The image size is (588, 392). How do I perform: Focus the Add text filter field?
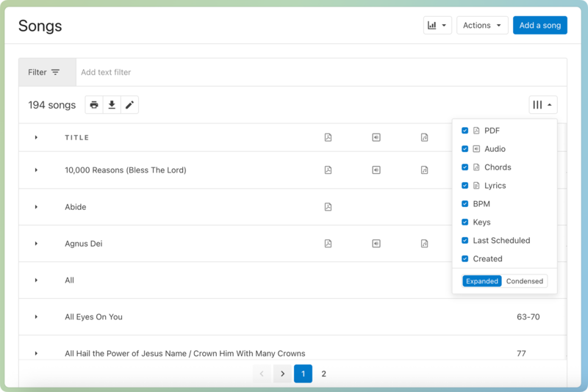(321, 72)
